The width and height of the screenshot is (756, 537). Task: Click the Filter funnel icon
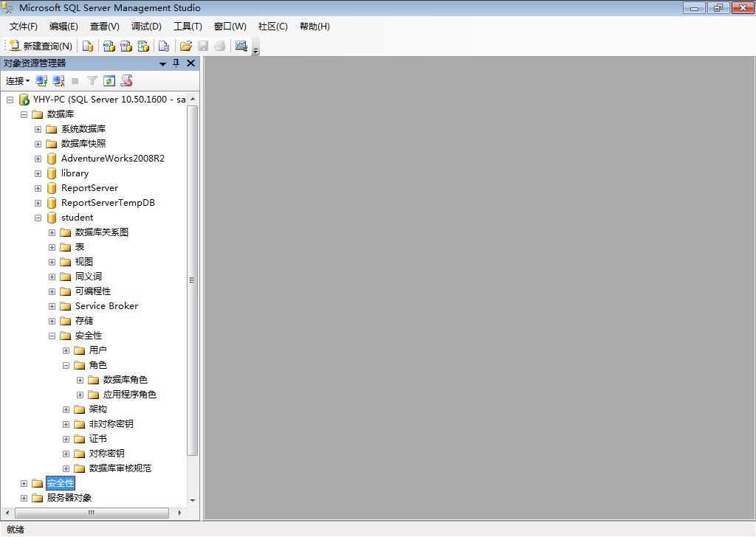tap(92, 81)
